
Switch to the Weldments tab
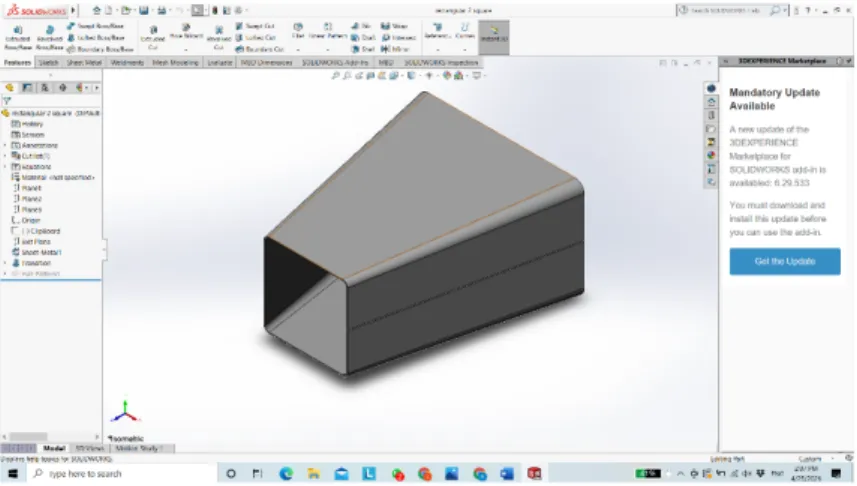coord(127,63)
